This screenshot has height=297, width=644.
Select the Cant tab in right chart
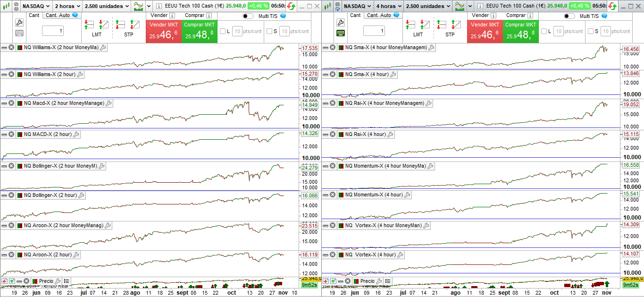point(356,15)
